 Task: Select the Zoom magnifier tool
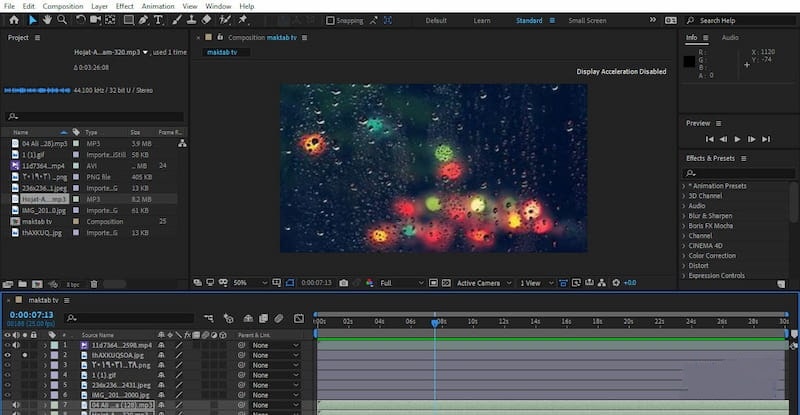[x=62, y=19]
